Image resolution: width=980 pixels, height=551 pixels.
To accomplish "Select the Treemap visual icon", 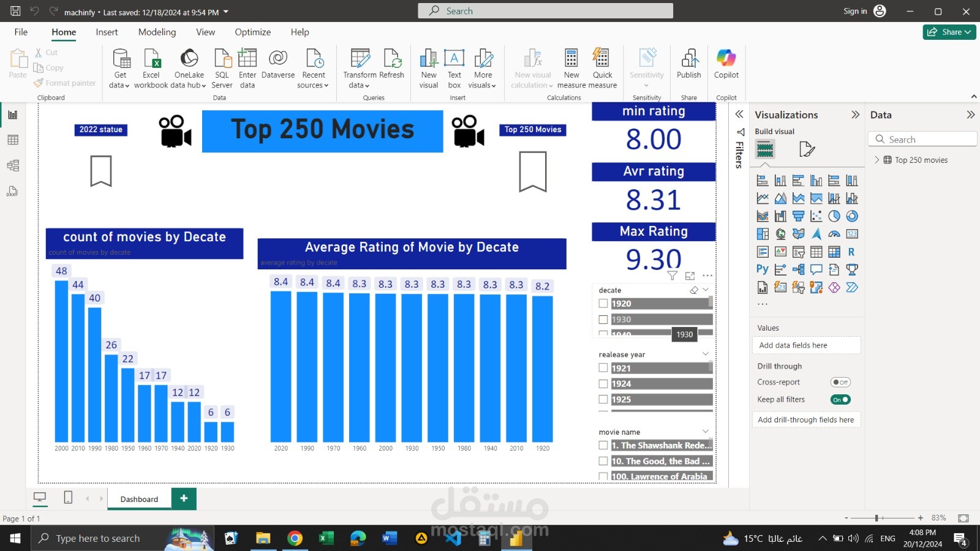I will pos(763,234).
